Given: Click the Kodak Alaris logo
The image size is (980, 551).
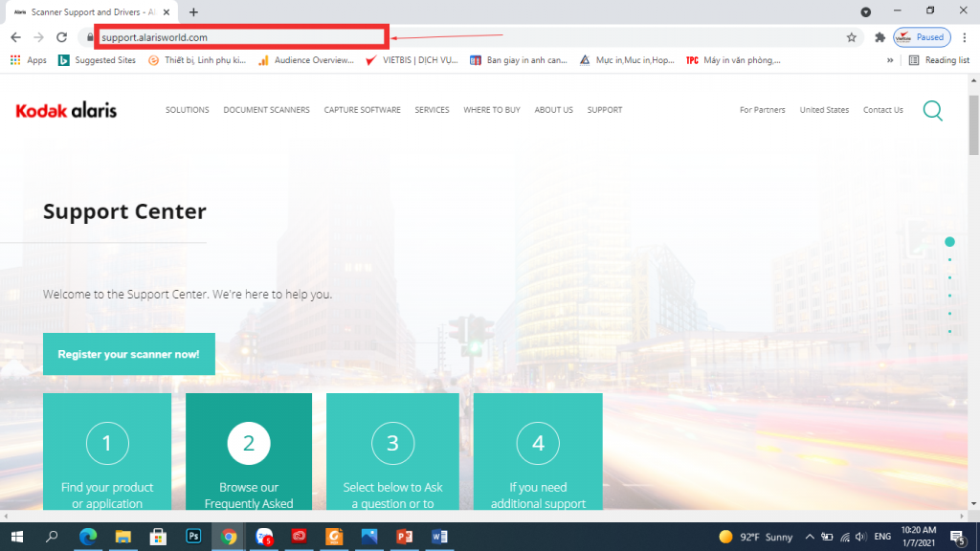Looking at the screenshot, I should pyautogui.click(x=66, y=110).
